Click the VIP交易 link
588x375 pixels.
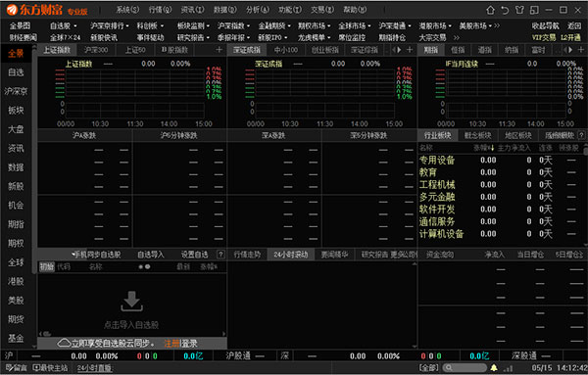point(544,37)
